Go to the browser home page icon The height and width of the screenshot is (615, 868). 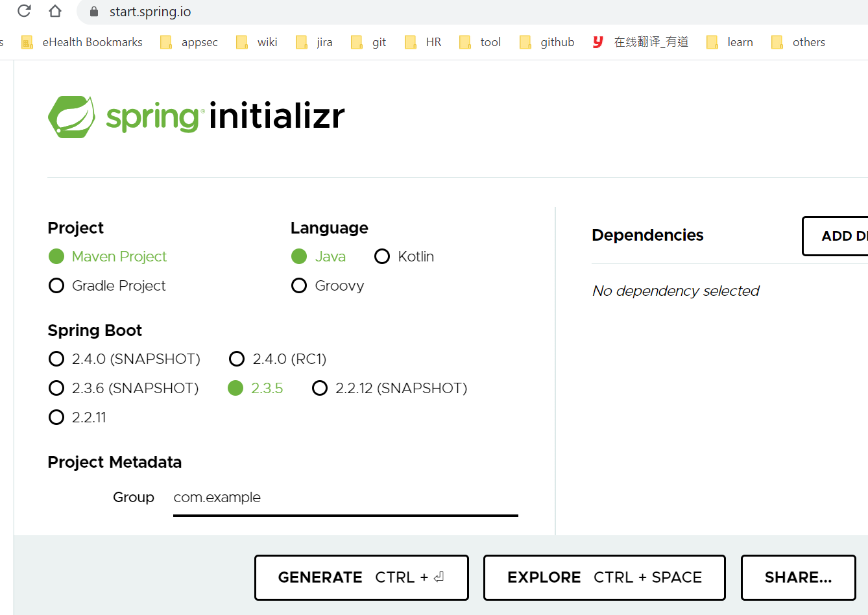click(x=55, y=11)
